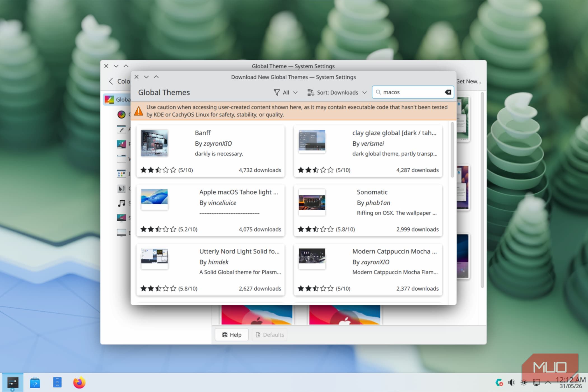Click the Help button
This screenshot has height=392, width=588.
coord(232,335)
